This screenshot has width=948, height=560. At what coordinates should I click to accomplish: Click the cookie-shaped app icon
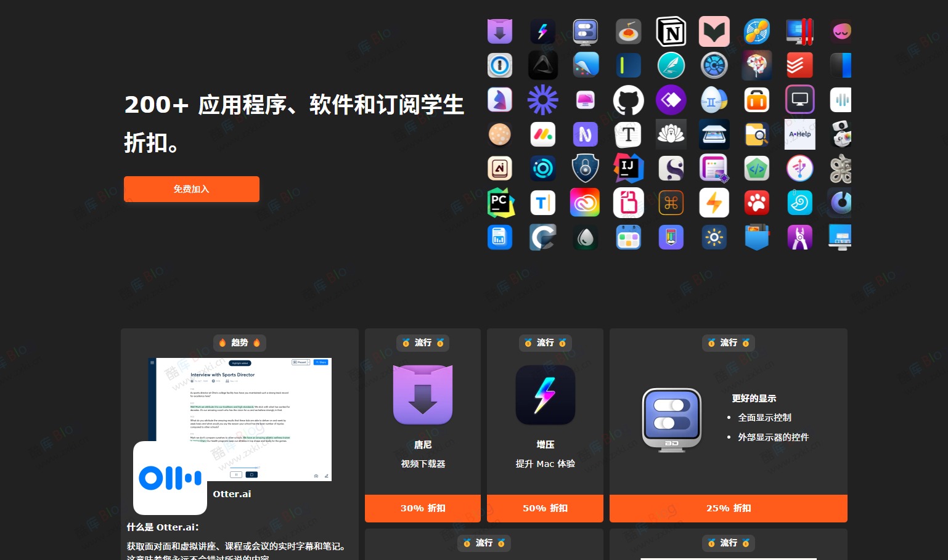click(x=500, y=134)
